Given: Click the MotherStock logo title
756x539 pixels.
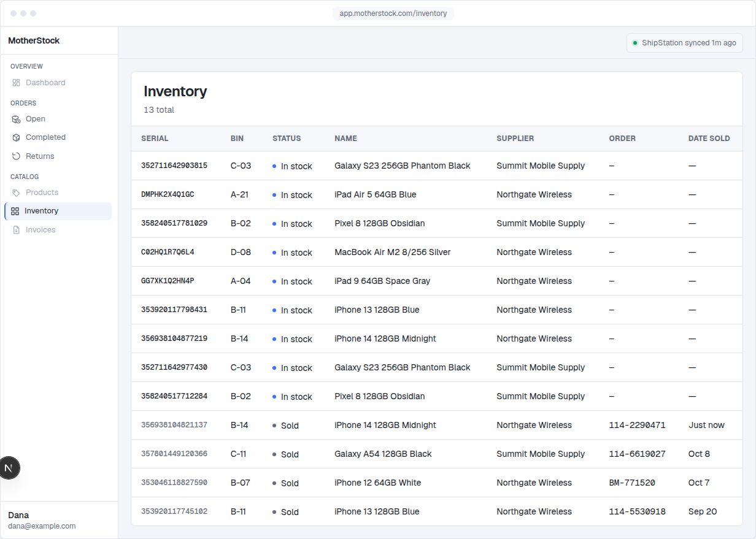Looking at the screenshot, I should click(34, 40).
